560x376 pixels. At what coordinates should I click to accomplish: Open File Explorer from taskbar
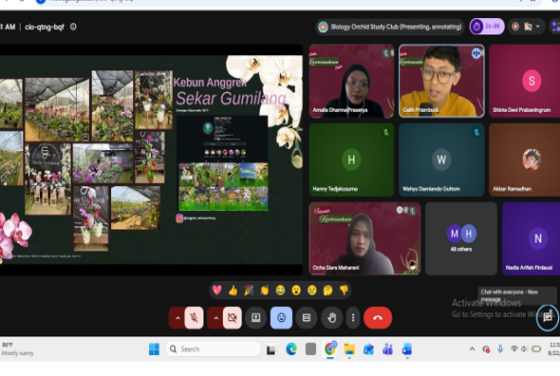click(x=349, y=349)
